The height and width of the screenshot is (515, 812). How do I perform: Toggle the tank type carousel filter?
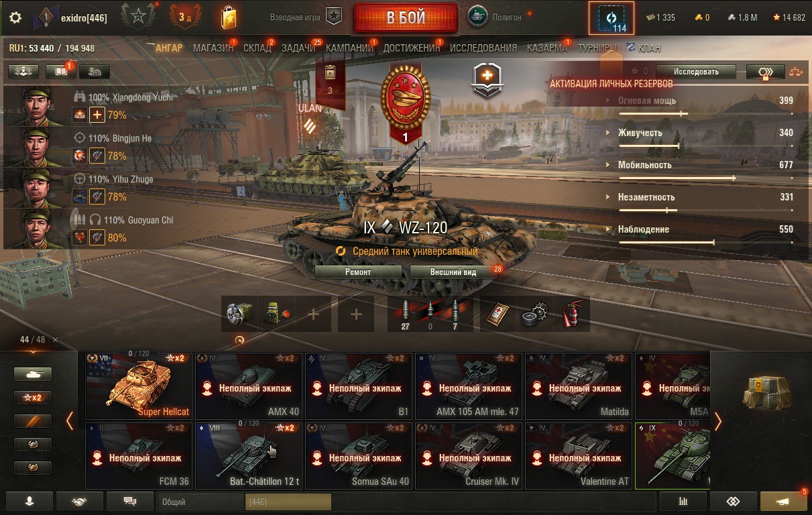pos(32,374)
